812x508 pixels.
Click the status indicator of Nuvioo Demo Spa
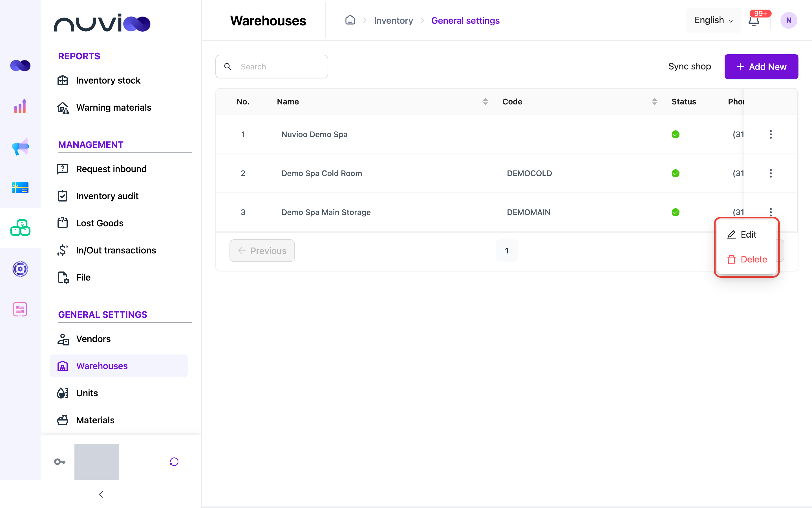676,134
